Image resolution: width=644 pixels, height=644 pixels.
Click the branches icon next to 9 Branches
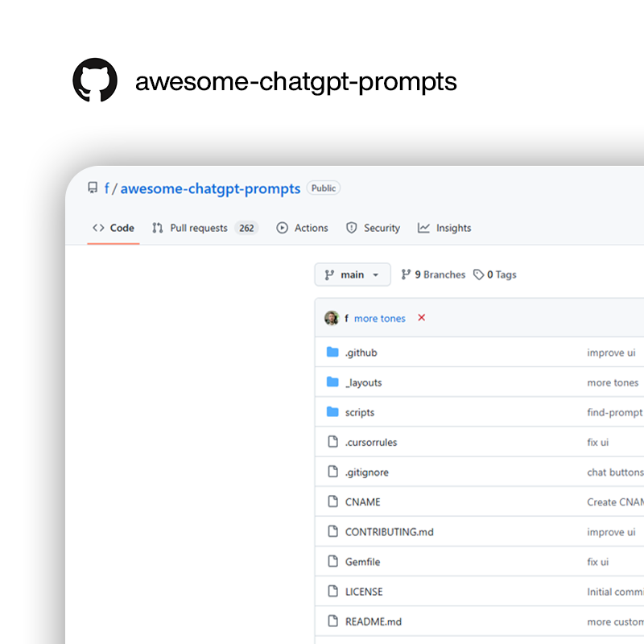click(406, 275)
